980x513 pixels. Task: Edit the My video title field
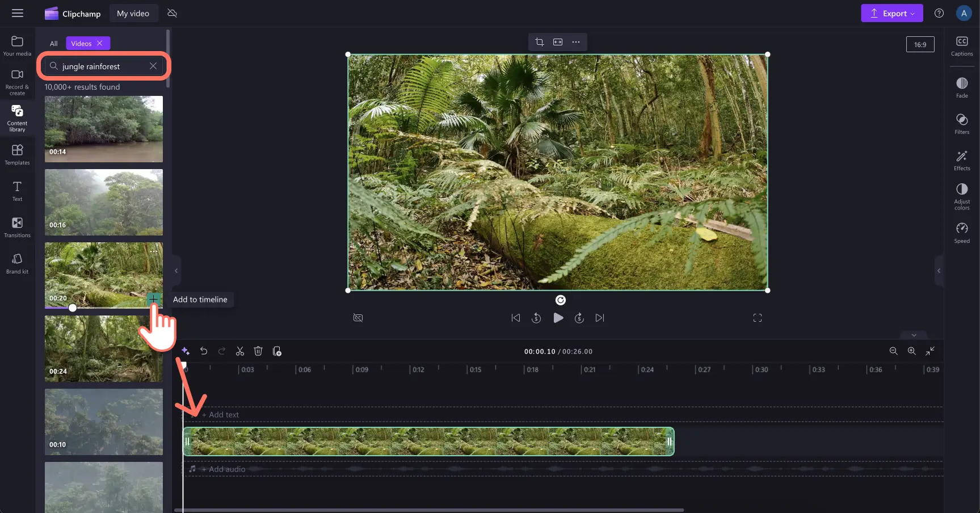133,14
